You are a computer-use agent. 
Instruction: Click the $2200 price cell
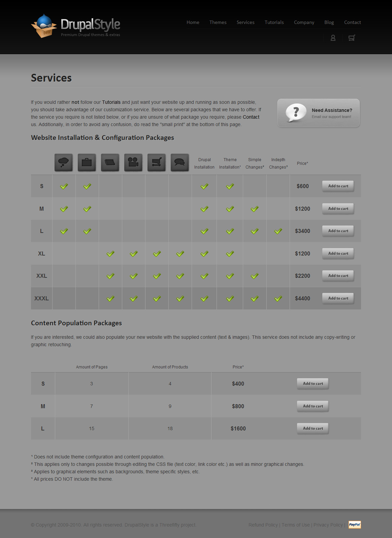302,276
